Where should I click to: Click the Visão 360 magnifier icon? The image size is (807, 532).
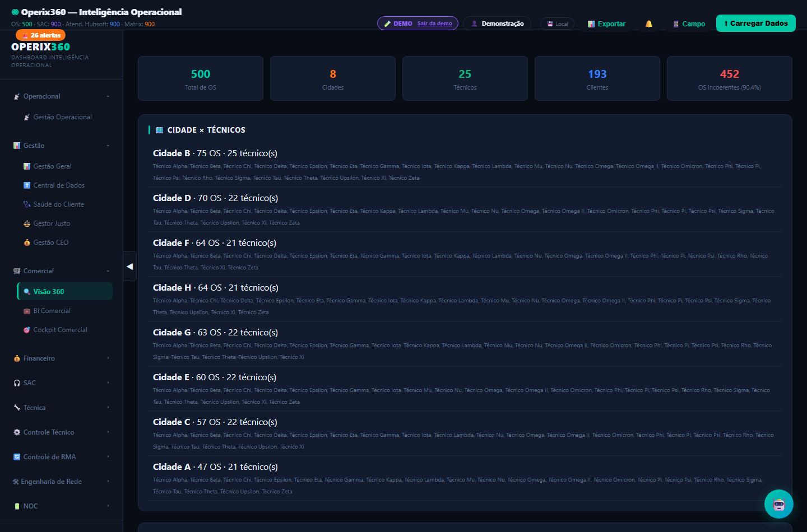27,292
